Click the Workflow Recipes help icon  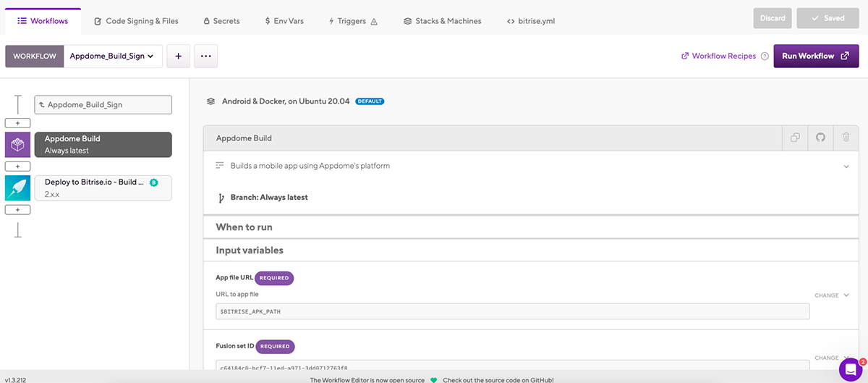[765, 56]
